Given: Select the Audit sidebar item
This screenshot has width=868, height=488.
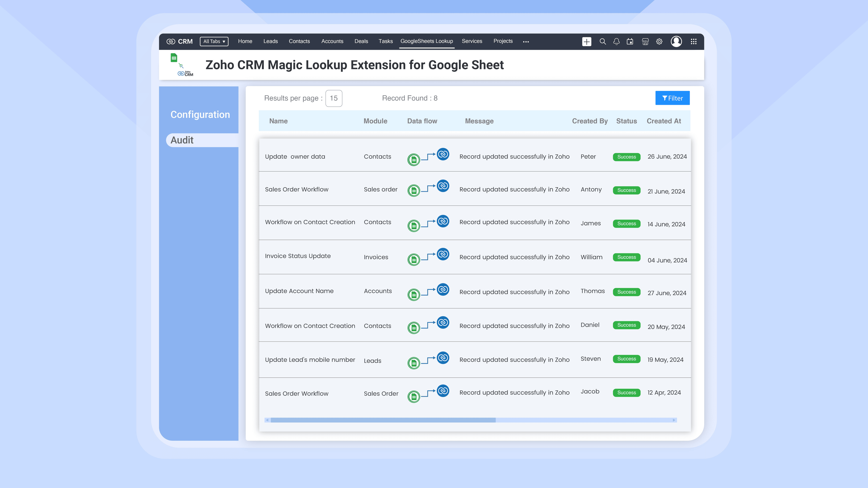Looking at the screenshot, I should tap(202, 140).
